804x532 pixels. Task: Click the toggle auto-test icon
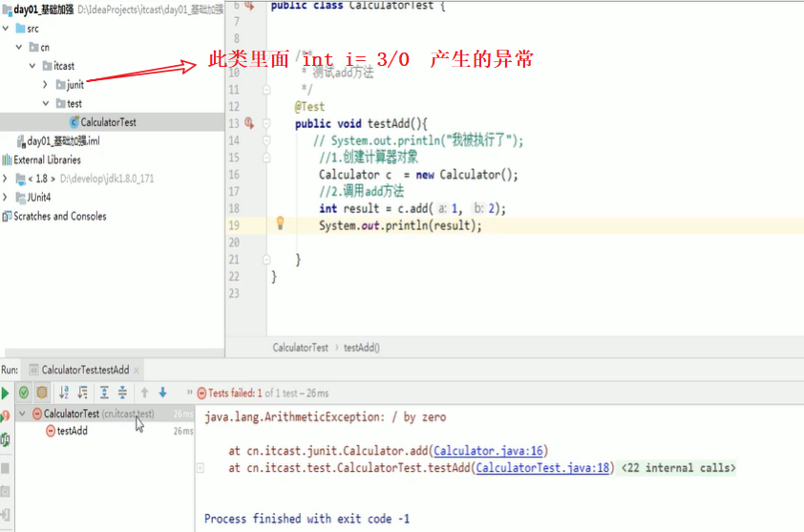coord(5,439)
